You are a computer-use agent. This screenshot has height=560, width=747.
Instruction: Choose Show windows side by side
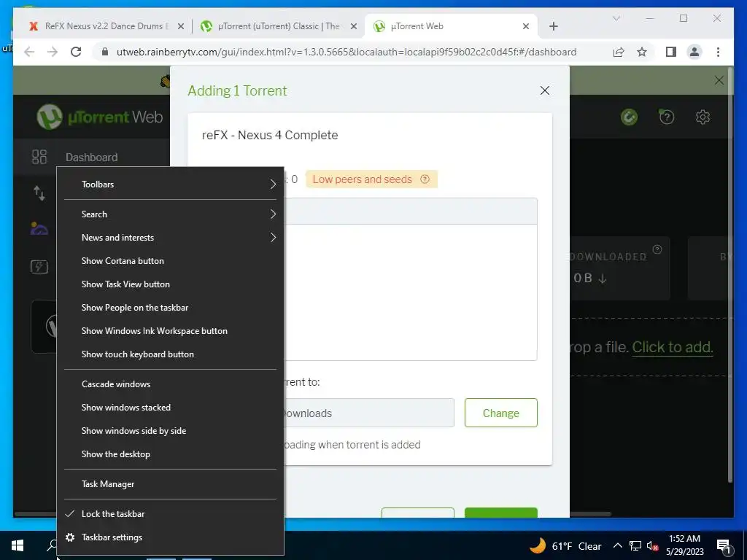(x=170, y=430)
